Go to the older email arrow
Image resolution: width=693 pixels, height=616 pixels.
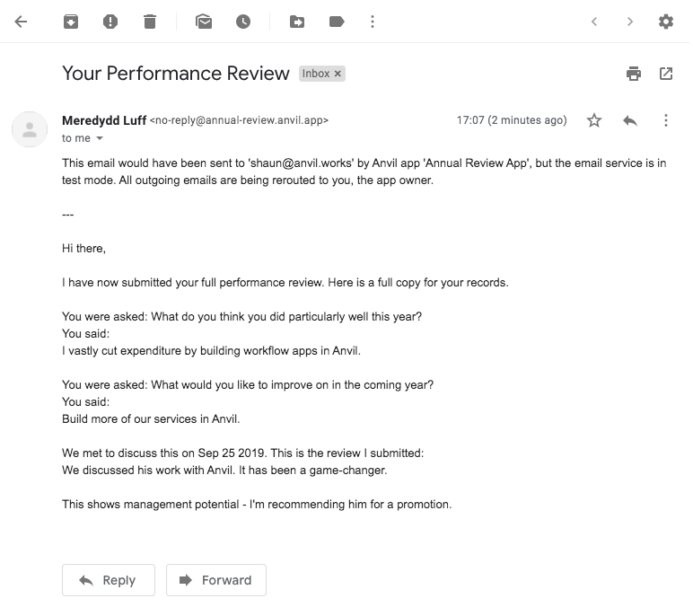click(630, 22)
